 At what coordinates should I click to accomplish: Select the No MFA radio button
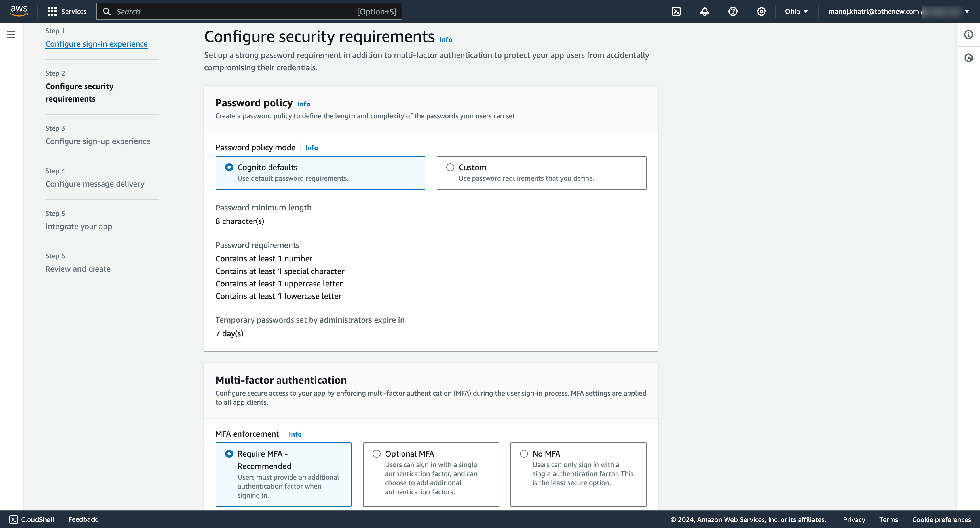pyautogui.click(x=523, y=453)
